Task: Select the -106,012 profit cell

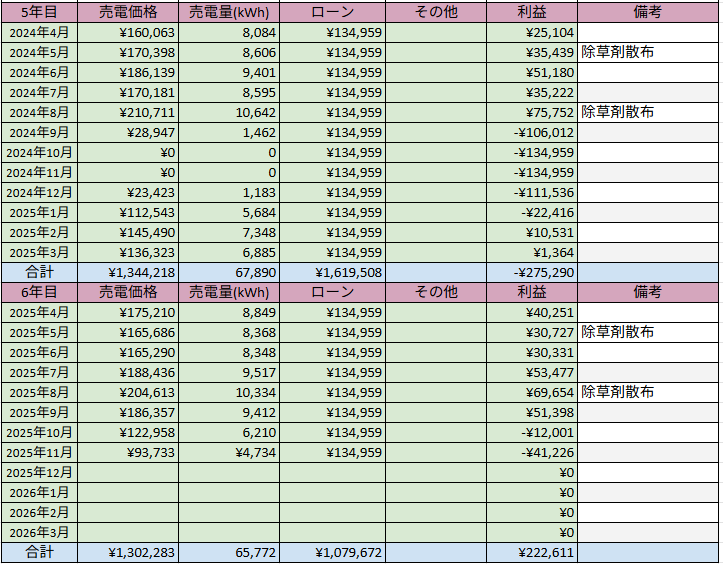Action: [531, 132]
